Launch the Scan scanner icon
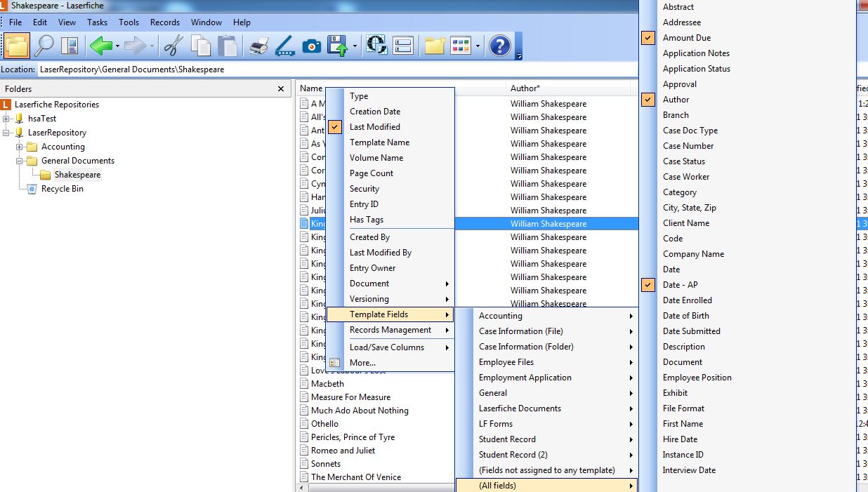Screen dimensions: 868x492 (284, 46)
